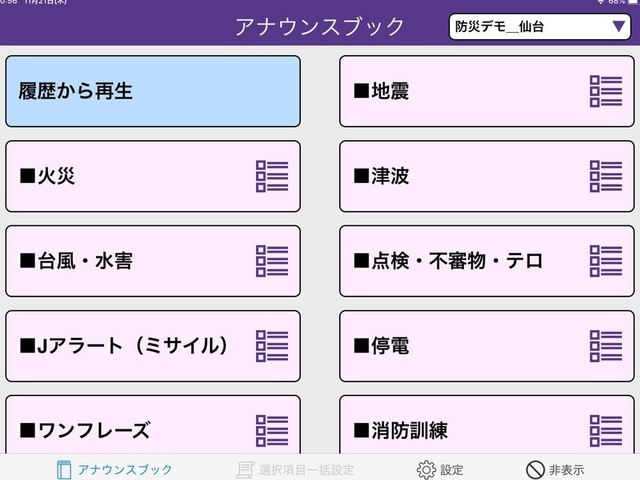
Task: Tap list icon beside 停電
Action: (x=606, y=346)
